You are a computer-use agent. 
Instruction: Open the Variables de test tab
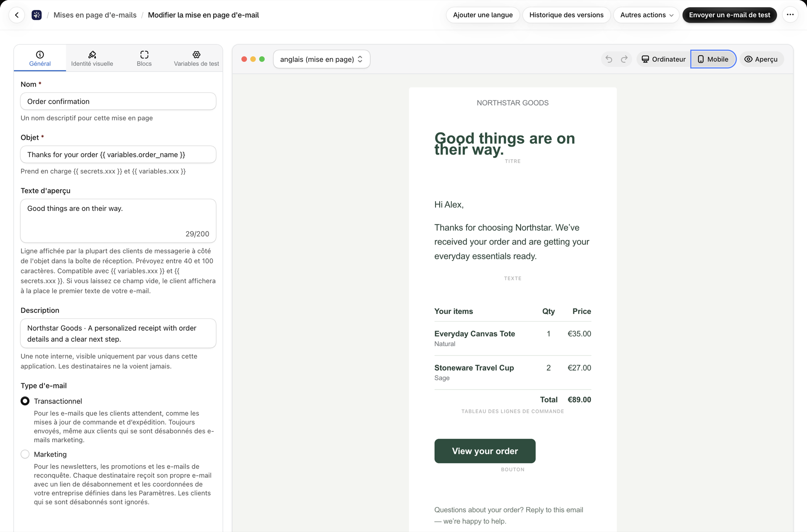(x=196, y=58)
